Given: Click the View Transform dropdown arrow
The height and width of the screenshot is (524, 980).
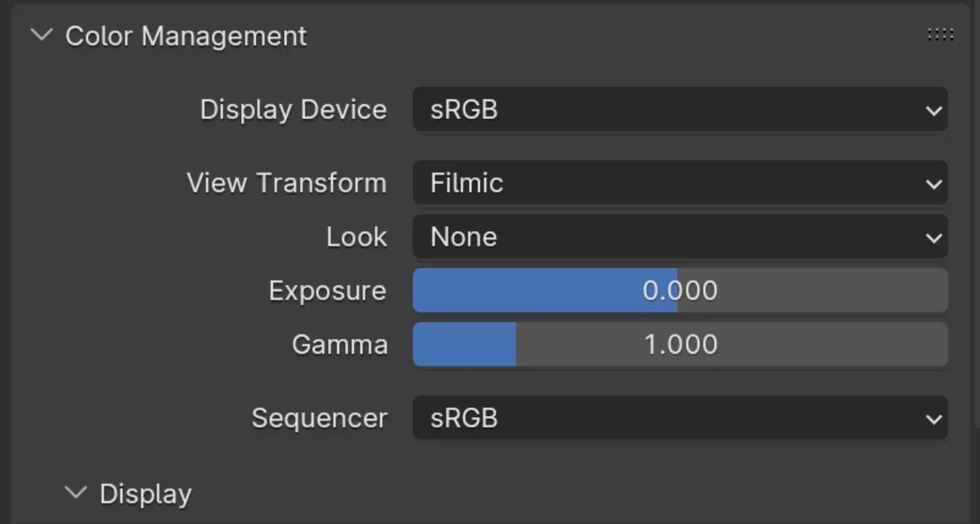Looking at the screenshot, I should 934,184.
